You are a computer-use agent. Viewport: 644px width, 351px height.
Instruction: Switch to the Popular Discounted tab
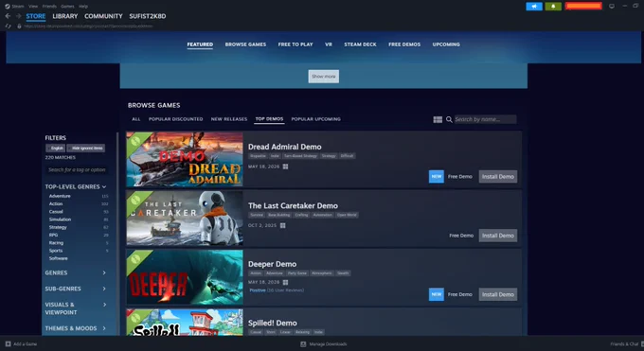(176, 119)
